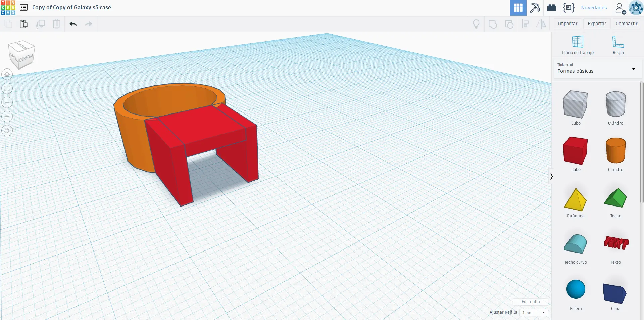Undo the last action
644x320 pixels.
(73, 24)
